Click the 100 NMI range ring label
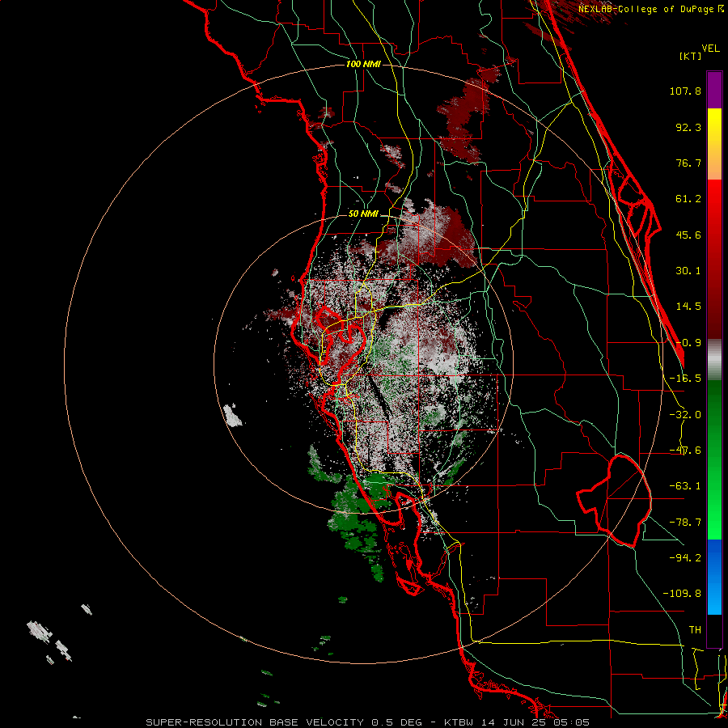The width and height of the screenshot is (728, 728). coord(363,64)
